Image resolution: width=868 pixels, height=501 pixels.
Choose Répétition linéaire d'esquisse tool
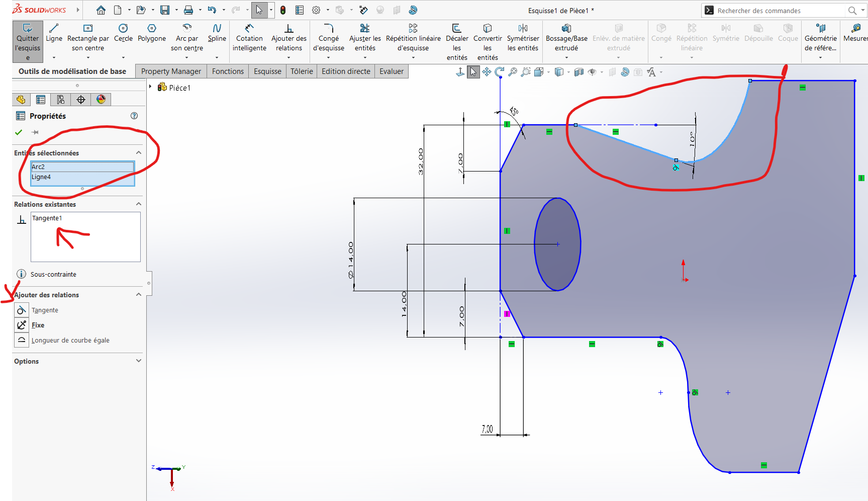[413, 38]
